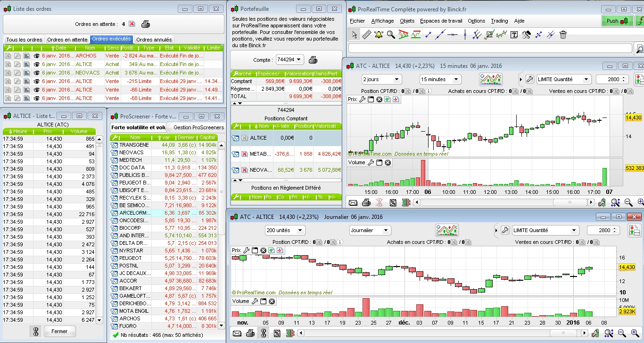
Task: Delete objects with the trash can tool
Action: 563,34
